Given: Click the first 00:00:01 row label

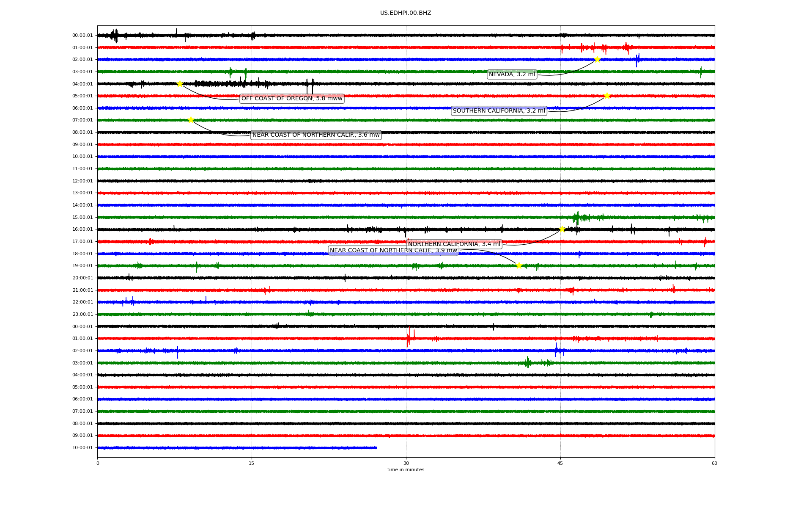Looking at the screenshot, I should (82, 36).
